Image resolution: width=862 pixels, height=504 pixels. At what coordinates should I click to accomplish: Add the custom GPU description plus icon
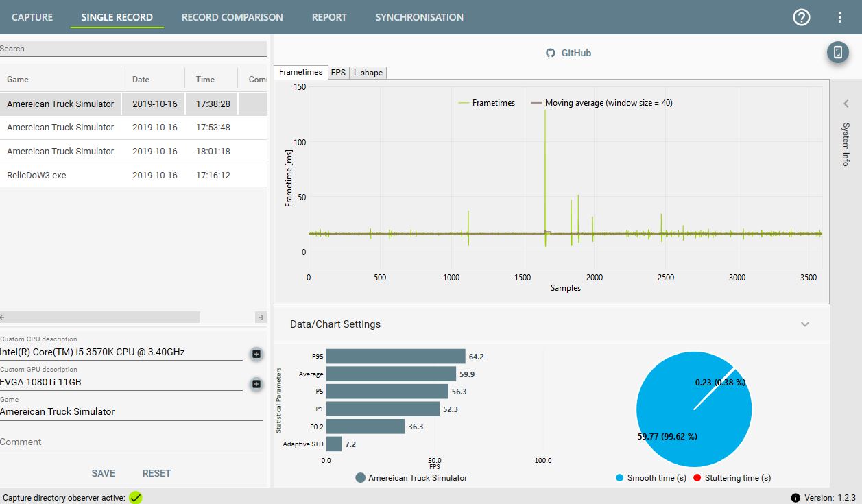pyautogui.click(x=256, y=384)
